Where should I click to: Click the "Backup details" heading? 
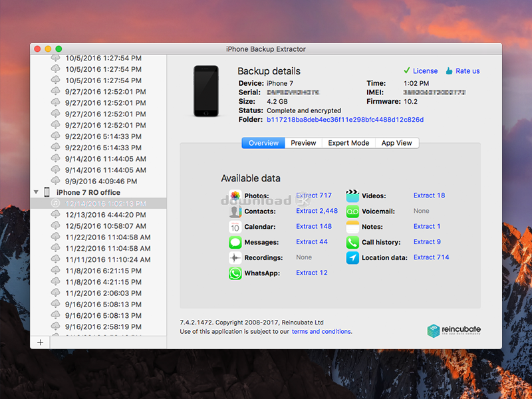click(269, 71)
